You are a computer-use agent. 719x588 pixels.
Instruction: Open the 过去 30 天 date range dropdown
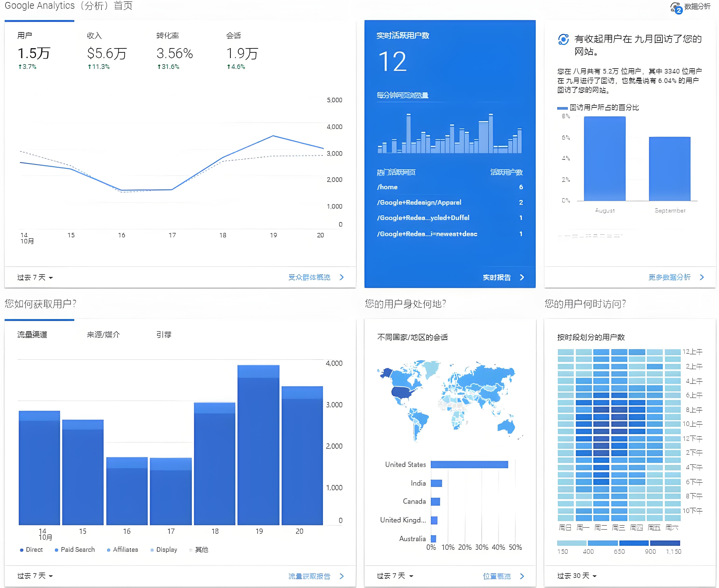coord(577,576)
